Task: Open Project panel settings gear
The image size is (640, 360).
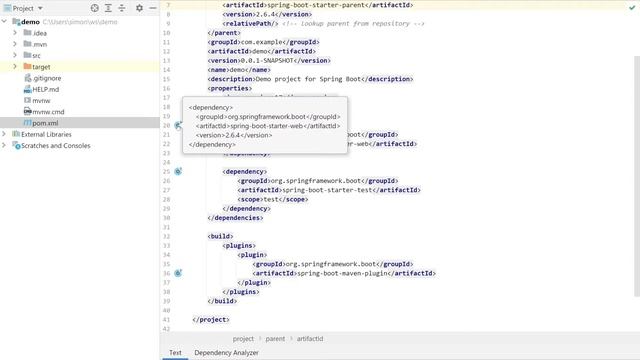Action: [x=139, y=8]
